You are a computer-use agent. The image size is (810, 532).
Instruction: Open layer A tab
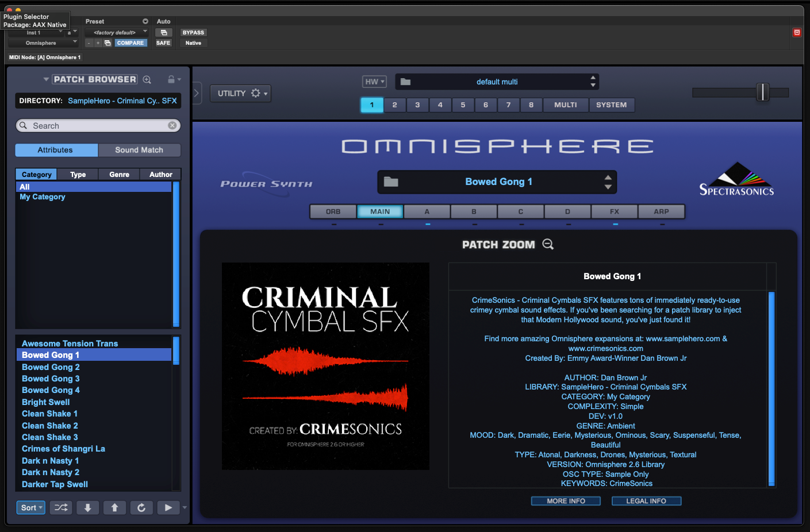coord(427,211)
